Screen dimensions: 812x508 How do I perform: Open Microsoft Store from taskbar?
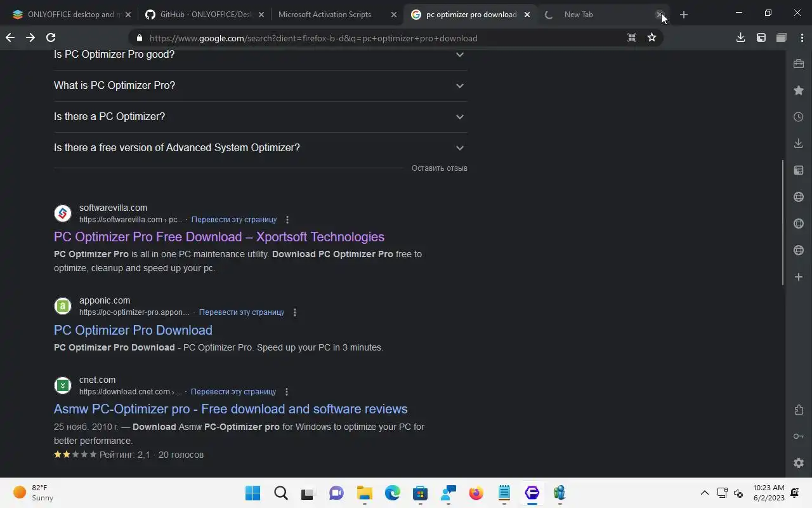pyautogui.click(x=420, y=493)
